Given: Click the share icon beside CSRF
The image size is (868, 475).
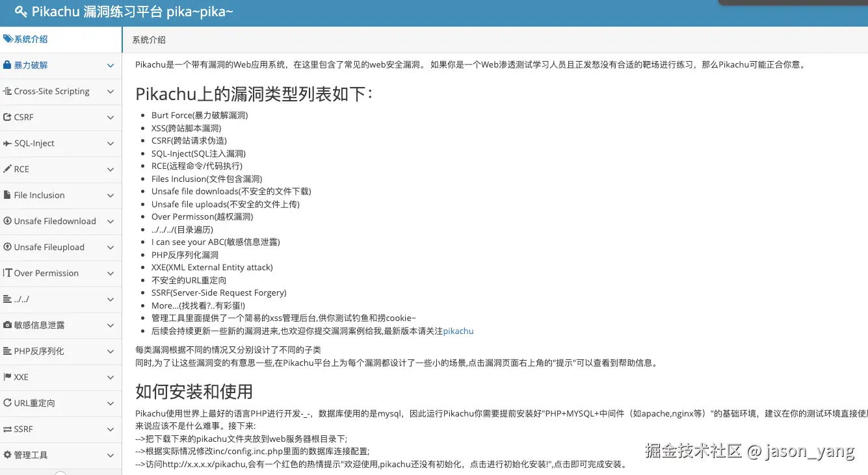Looking at the screenshot, I should 7,117.
